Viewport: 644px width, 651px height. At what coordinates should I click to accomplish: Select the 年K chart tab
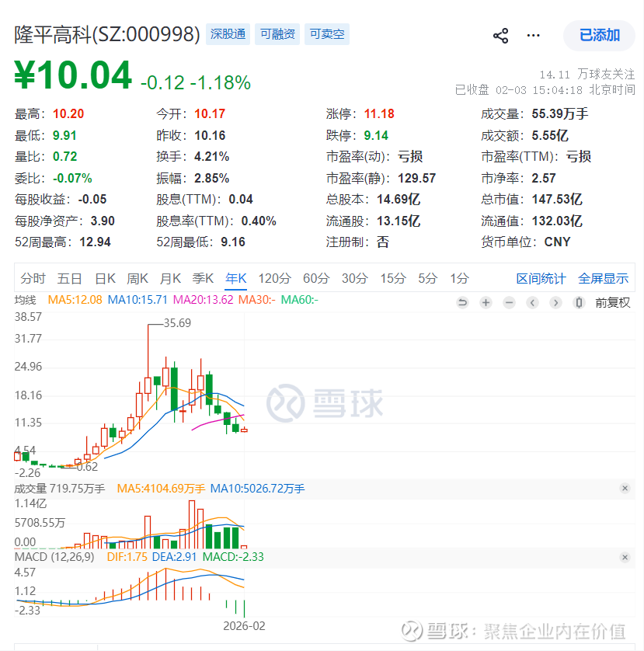click(x=236, y=278)
